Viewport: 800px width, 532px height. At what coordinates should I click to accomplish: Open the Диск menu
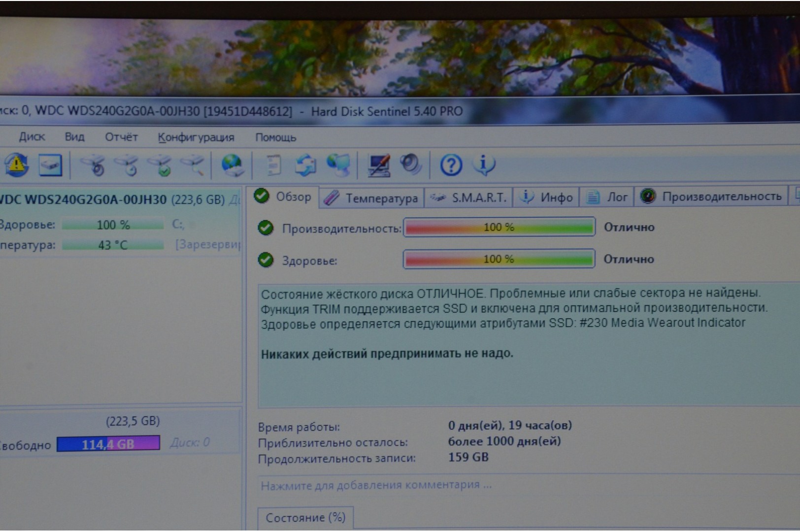click(32, 136)
